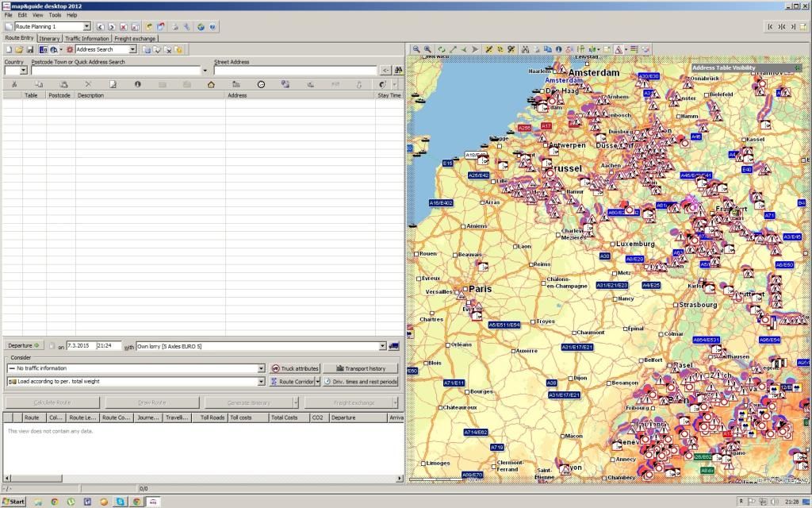Click into the Street Address input field
Viewport: 812px width, 508px height.
[x=296, y=70]
